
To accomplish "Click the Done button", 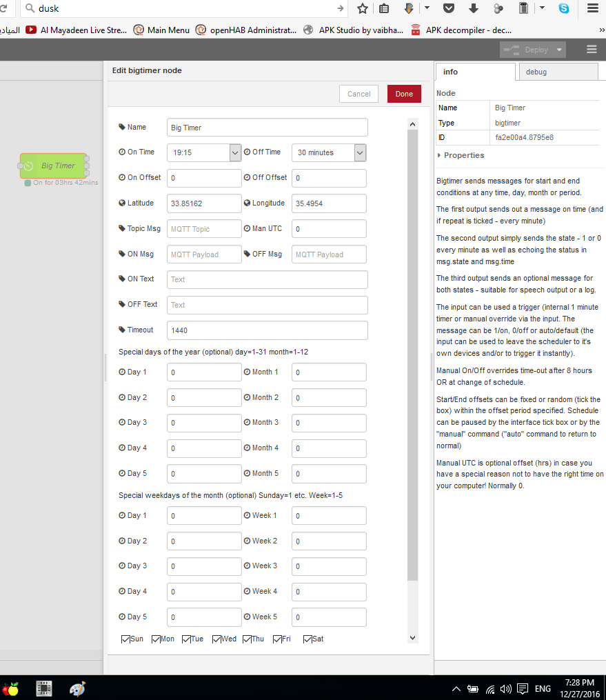I will tap(404, 94).
